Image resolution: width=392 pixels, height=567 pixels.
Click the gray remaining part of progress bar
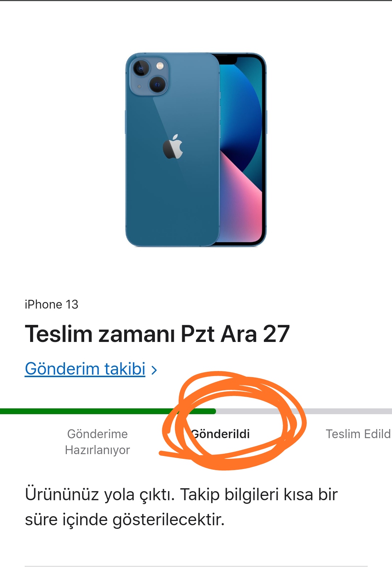click(304, 411)
